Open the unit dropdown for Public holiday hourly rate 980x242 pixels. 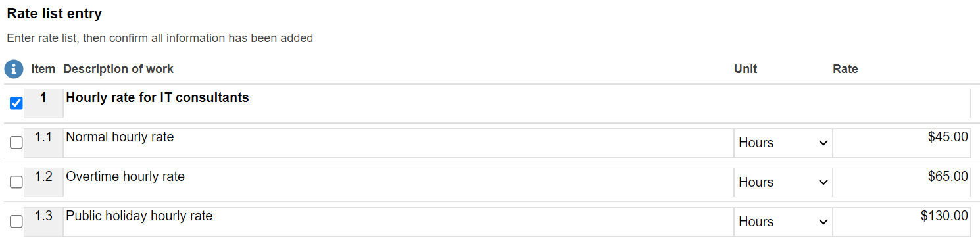point(783,222)
